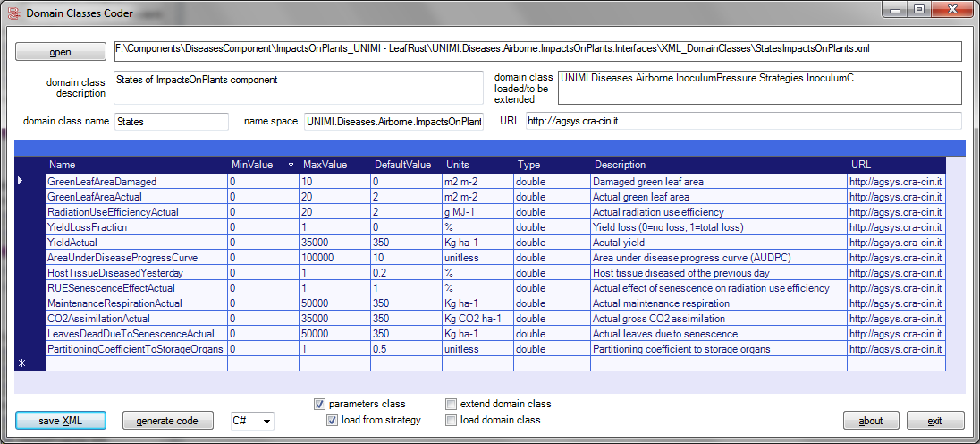Select the PartitioningCoefficientToStorageOrgans name cell
The height and width of the screenshot is (444, 980).
pos(136,349)
